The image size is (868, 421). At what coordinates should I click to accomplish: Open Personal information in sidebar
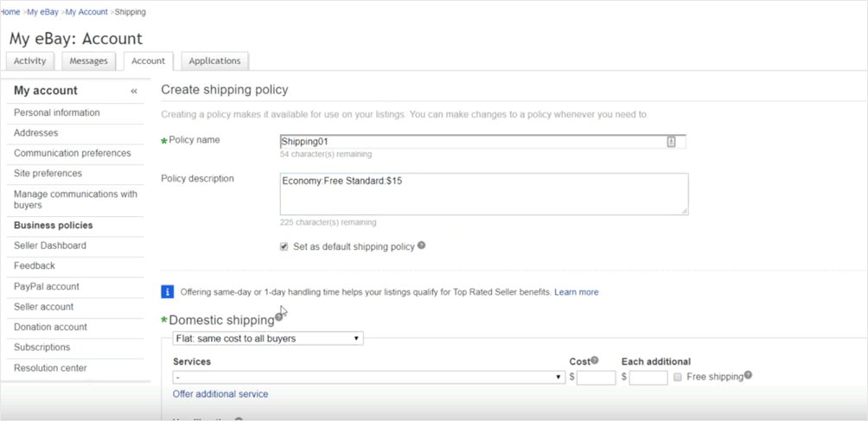tap(57, 112)
